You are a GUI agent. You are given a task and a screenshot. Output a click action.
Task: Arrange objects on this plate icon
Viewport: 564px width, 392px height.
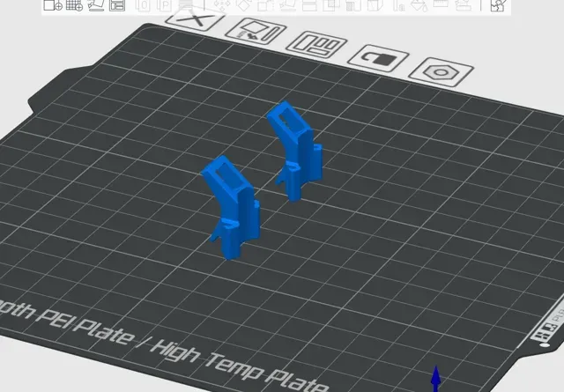pos(316,45)
